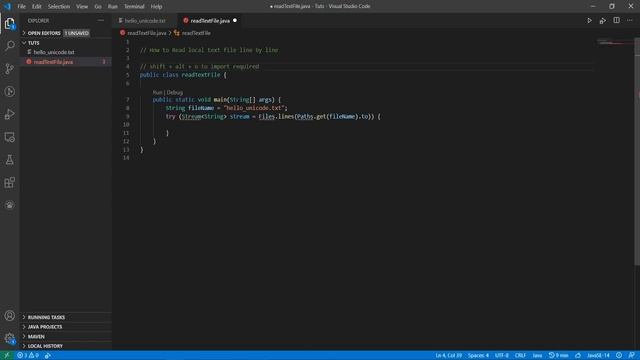Click the 1 UNSAVED badge
The image size is (640, 360).
[x=76, y=33]
